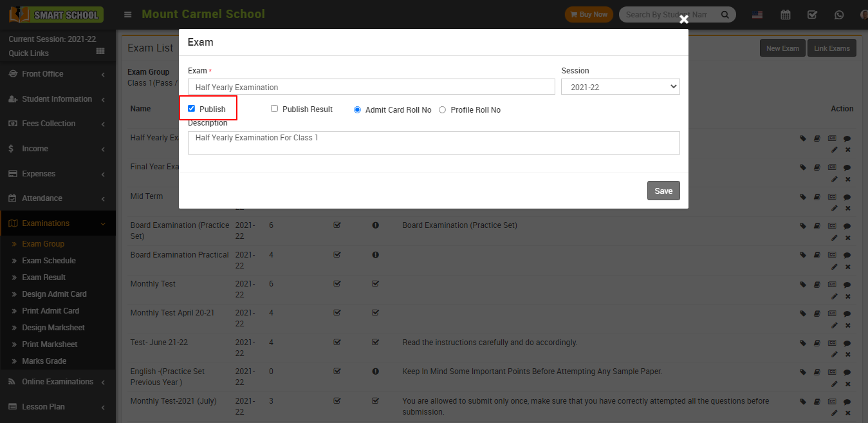The image size is (868, 423).
Task: Expand the Fees Collection sidebar menu
Action: tap(58, 124)
